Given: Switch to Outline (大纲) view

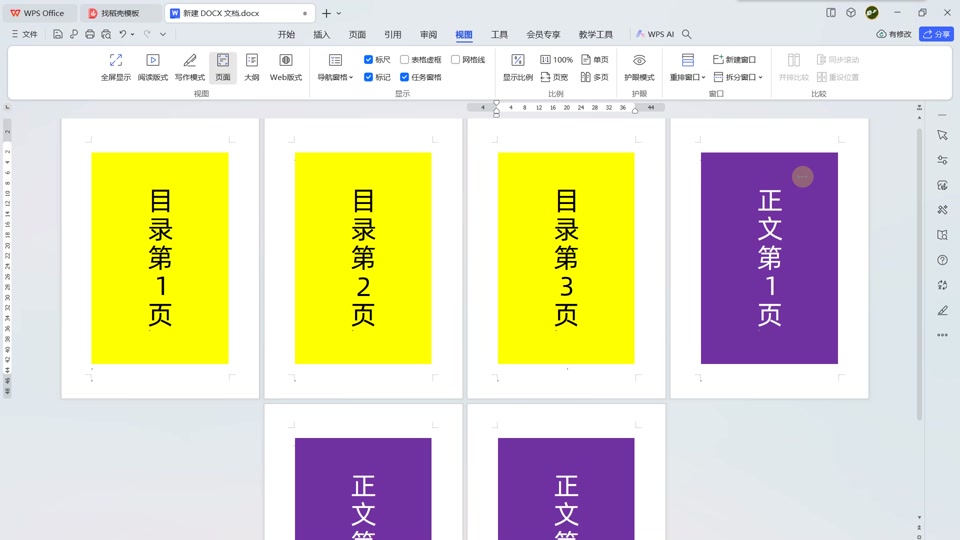Looking at the screenshot, I should coord(252,67).
